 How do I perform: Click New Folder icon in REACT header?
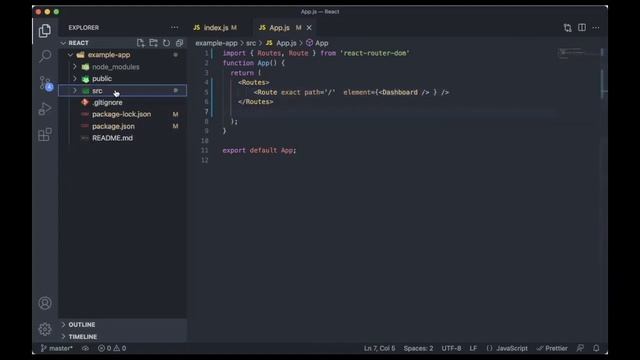tap(153, 43)
